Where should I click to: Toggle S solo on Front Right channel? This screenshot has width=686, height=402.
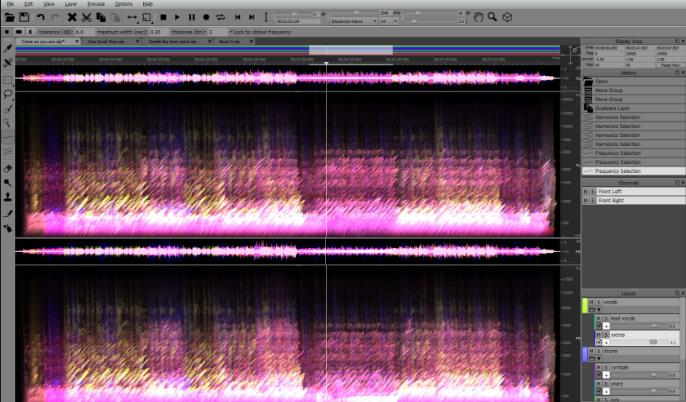(592, 200)
